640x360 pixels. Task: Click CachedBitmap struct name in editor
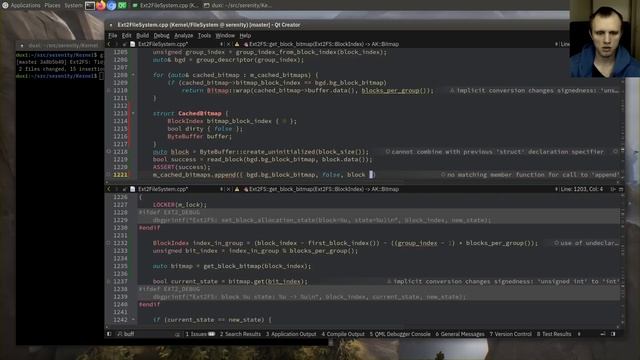200,113
